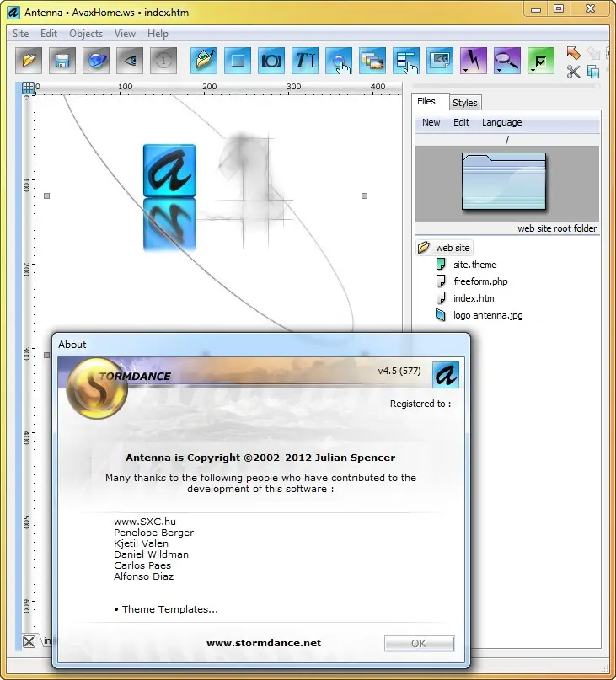Maximize the Antenna window

(x=559, y=8)
